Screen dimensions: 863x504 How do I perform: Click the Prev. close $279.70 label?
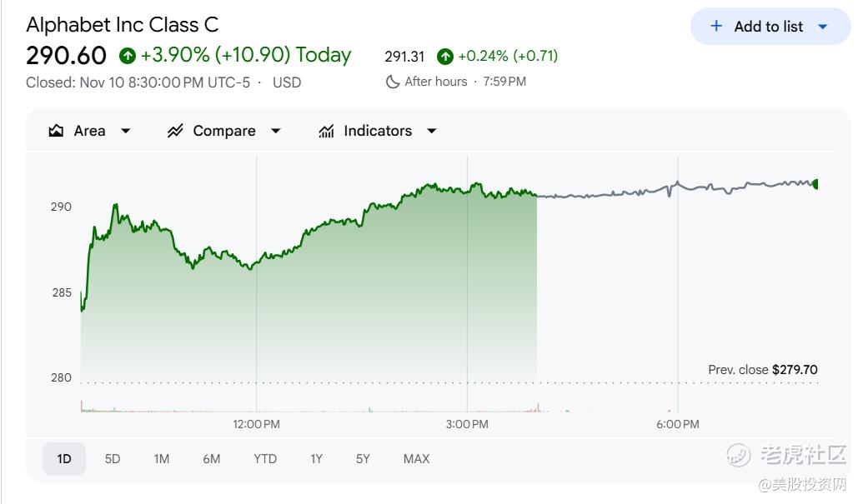point(762,370)
